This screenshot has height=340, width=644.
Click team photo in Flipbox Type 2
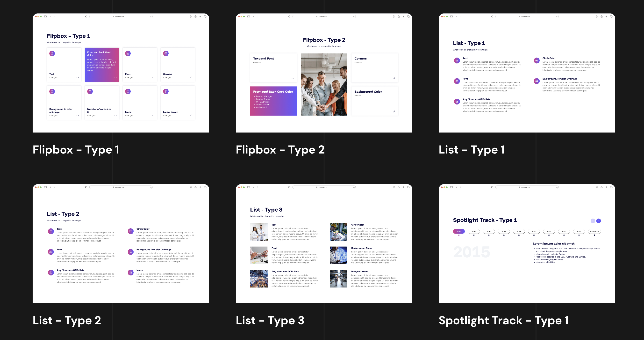[x=324, y=84]
